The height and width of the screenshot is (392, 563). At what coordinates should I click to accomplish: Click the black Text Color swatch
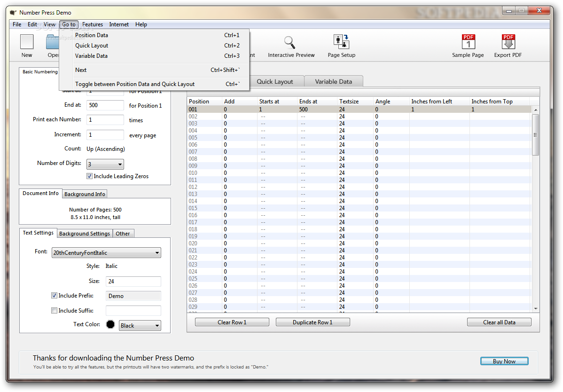point(110,324)
